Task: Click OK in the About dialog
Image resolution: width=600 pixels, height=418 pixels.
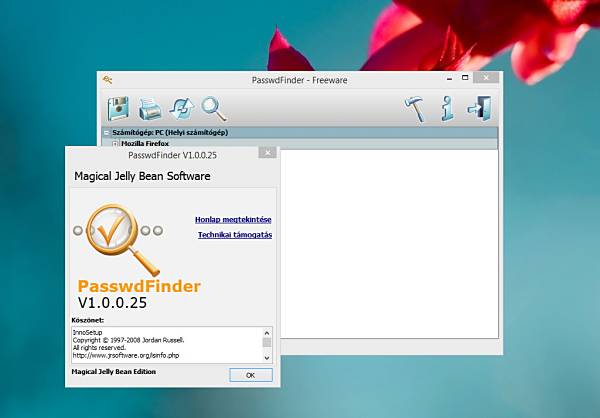Action: tap(251, 375)
